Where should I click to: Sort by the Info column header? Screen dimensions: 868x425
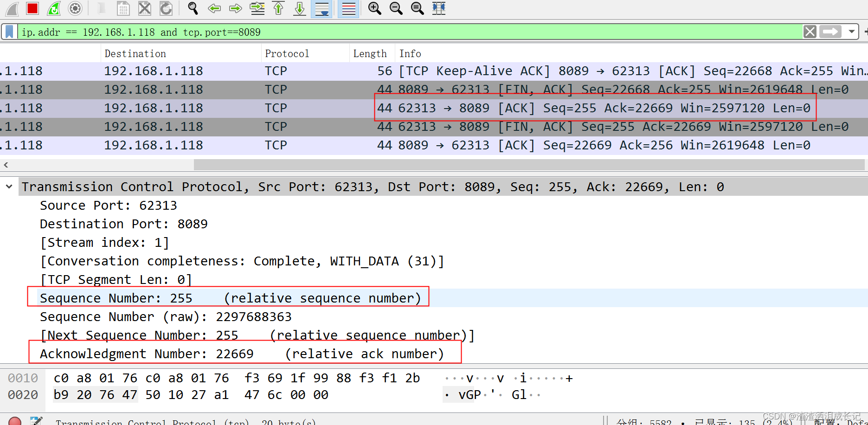(x=631, y=54)
